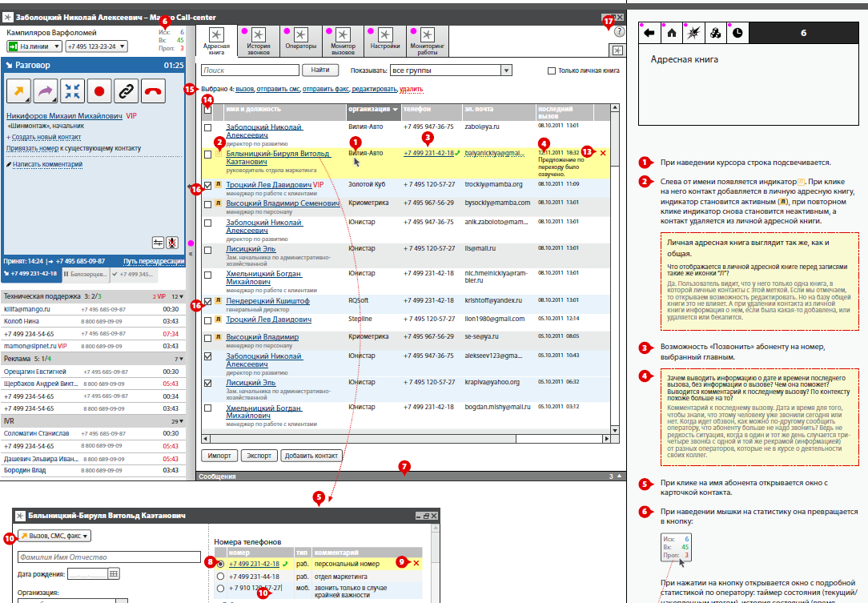Click the orange arrow call transfer button
The width and height of the screenshot is (868, 603).
18,91
